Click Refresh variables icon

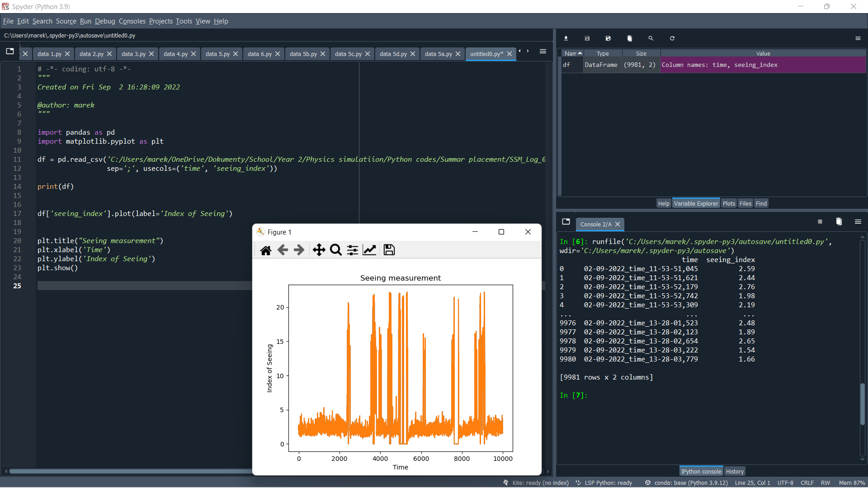(672, 38)
